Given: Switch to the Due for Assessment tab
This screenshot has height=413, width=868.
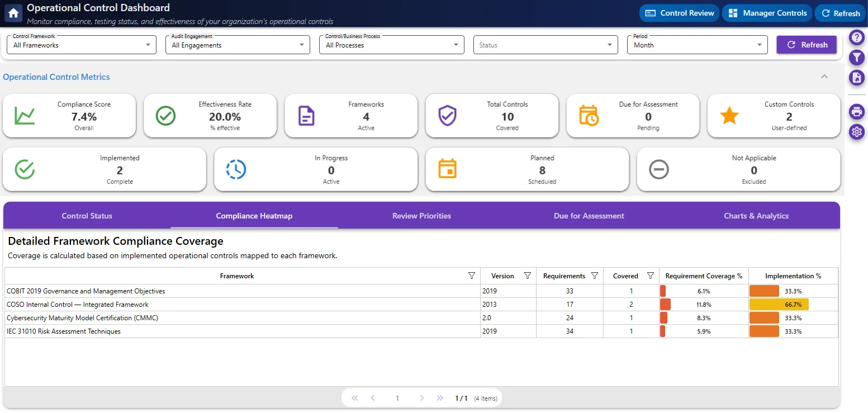Looking at the screenshot, I should click(x=589, y=216).
